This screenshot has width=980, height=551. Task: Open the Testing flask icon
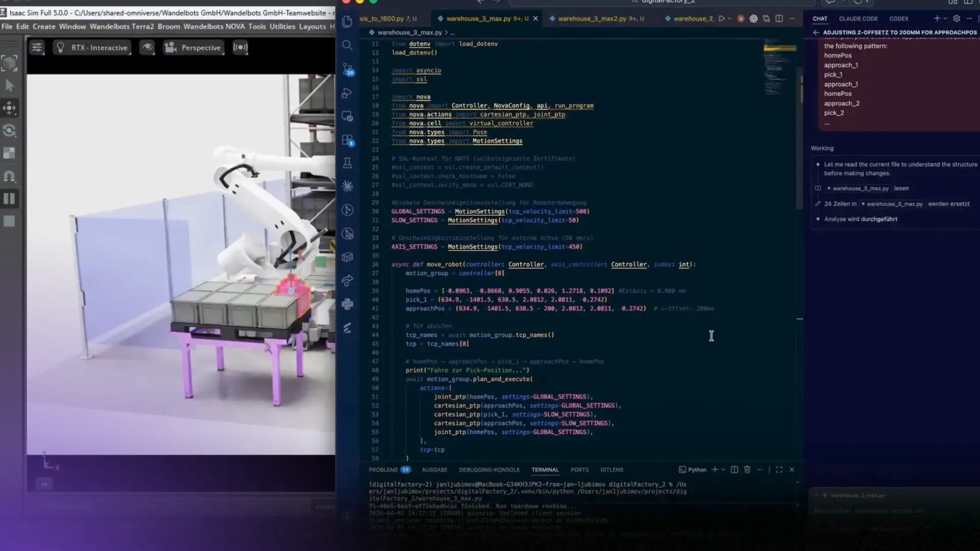(347, 163)
